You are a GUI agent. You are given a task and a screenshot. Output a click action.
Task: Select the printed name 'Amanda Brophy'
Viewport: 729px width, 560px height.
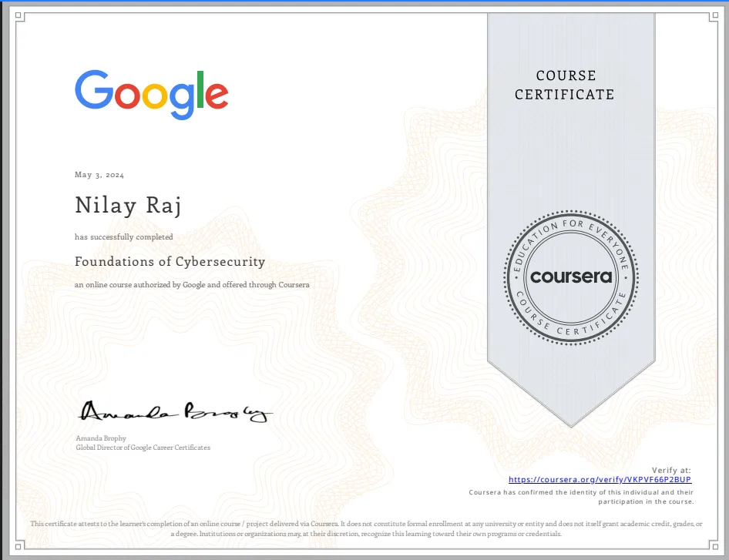click(x=101, y=438)
